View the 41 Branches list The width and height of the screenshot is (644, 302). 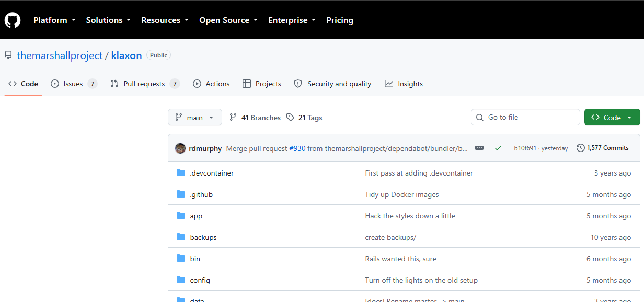[255, 118]
